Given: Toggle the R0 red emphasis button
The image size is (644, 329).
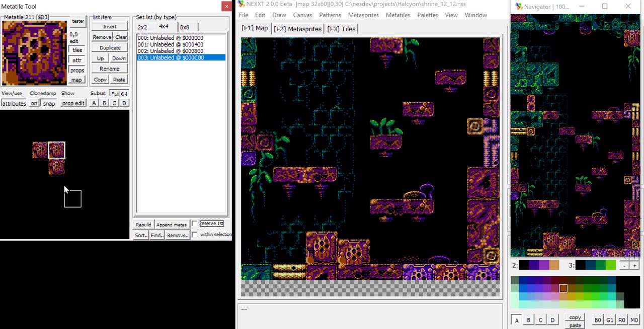Looking at the screenshot, I should click(621, 320).
